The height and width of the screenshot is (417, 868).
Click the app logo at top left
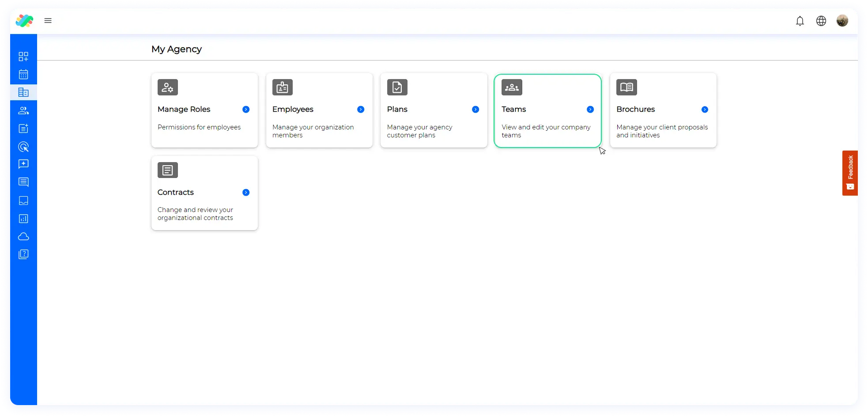pos(24,21)
